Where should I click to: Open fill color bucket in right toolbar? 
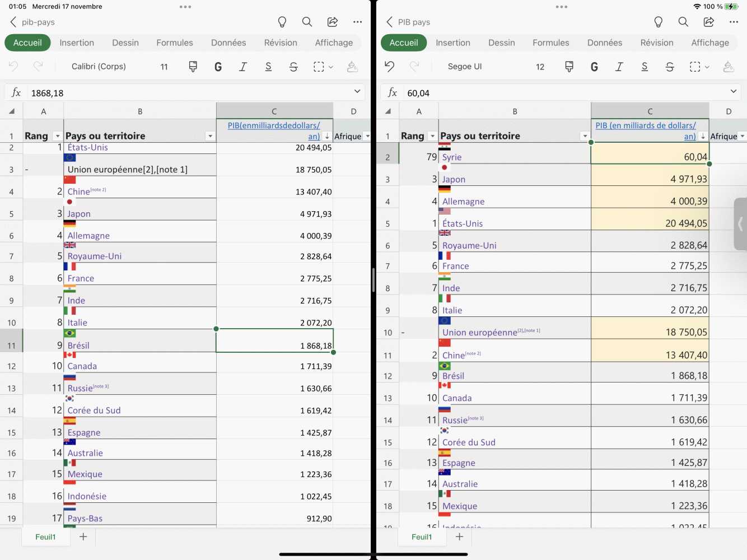[729, 67]
